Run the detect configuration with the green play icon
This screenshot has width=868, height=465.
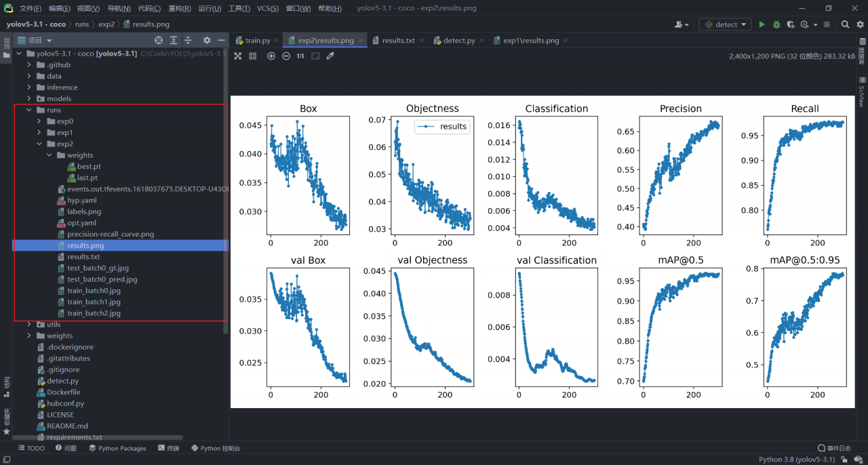[x=762, y=24]
